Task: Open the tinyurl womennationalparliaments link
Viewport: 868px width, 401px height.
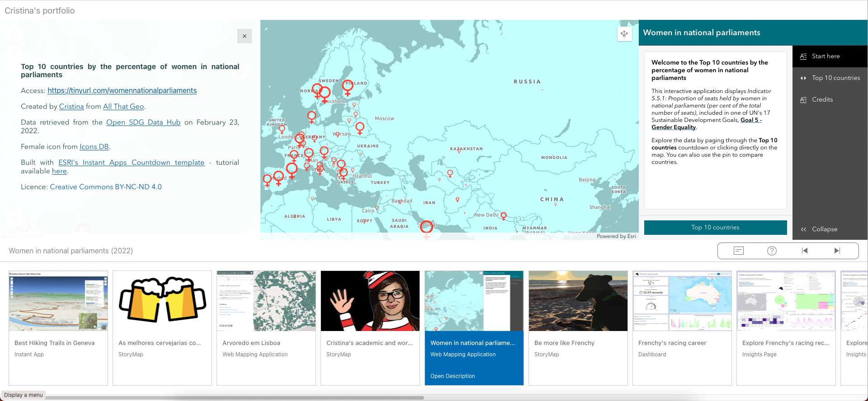Action: (x=122, y=91)
